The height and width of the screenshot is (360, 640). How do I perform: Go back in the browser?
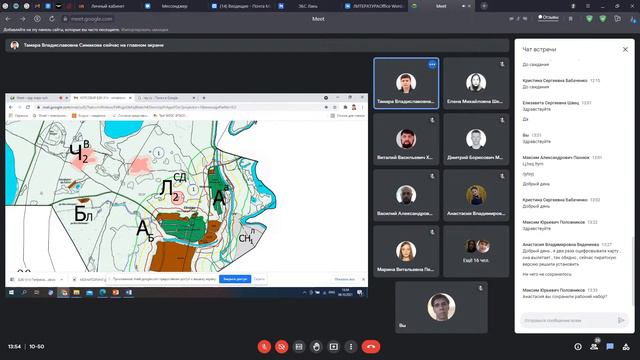coord(8,19)
